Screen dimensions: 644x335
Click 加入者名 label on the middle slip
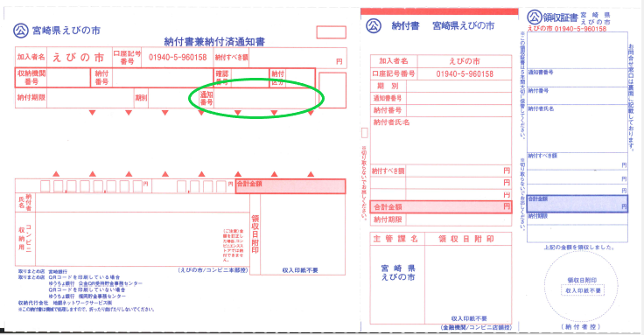(x=394, y=60)
